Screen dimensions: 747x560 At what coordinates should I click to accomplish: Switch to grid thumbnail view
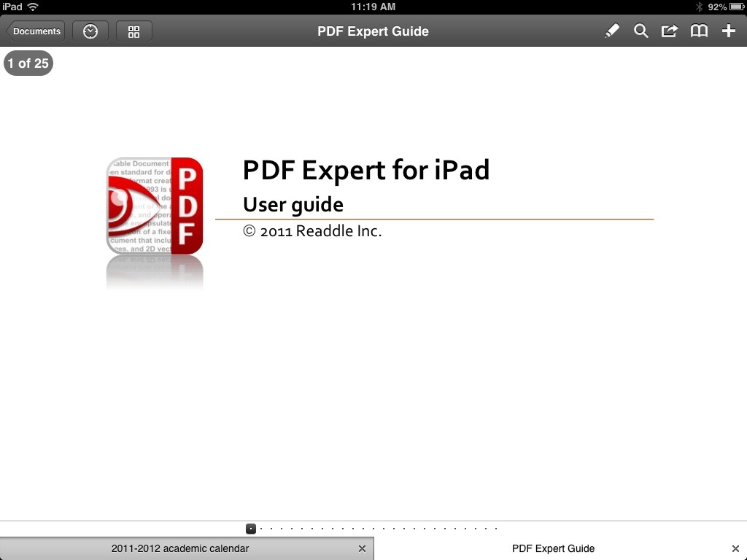pos(133,31)
